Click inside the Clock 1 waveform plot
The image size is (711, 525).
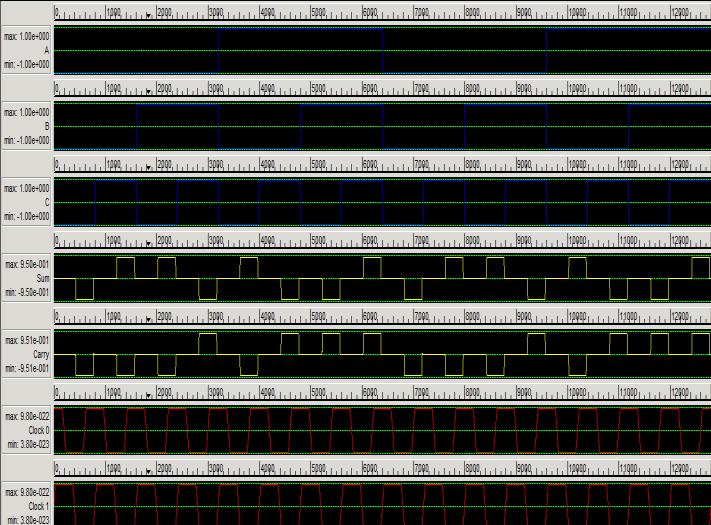[382, 503]
